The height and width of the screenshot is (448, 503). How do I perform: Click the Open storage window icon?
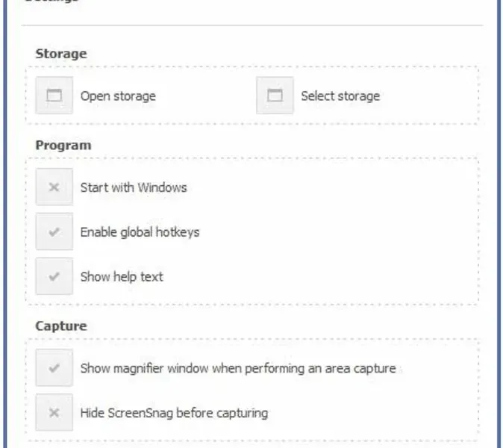(x=54, y=96)
